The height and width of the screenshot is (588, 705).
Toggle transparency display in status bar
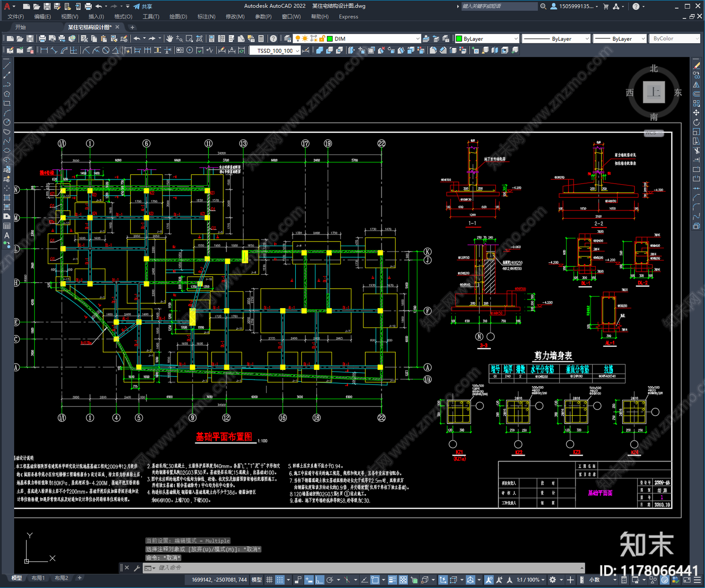click(403, 580)
